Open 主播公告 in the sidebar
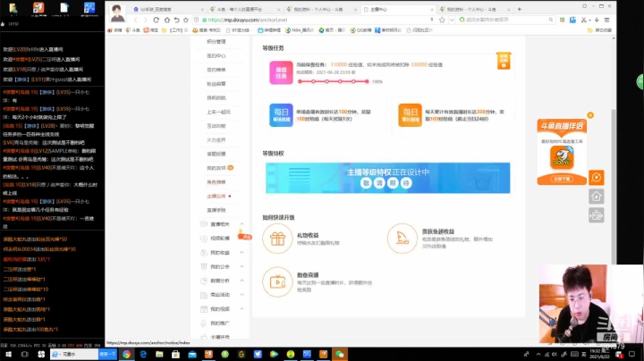 [x=216, y=196]
